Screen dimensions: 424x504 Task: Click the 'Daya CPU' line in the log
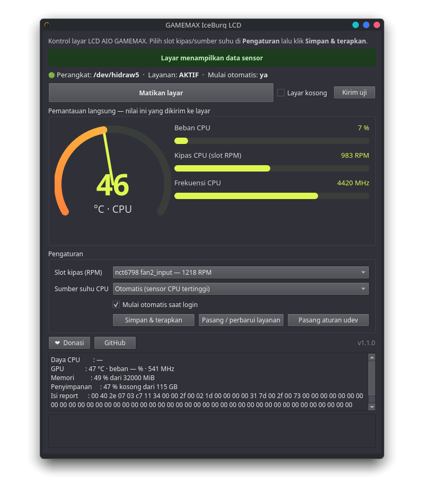pos(76,359)
